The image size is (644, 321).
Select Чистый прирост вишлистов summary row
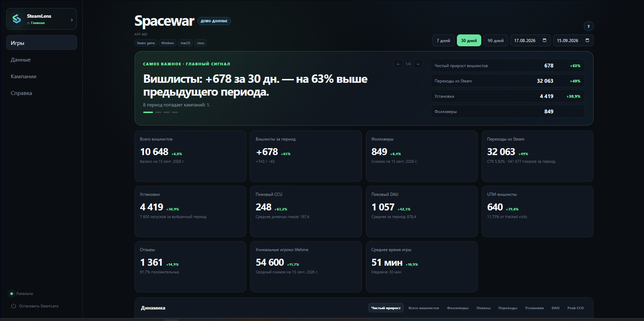(x=508, y=66)
